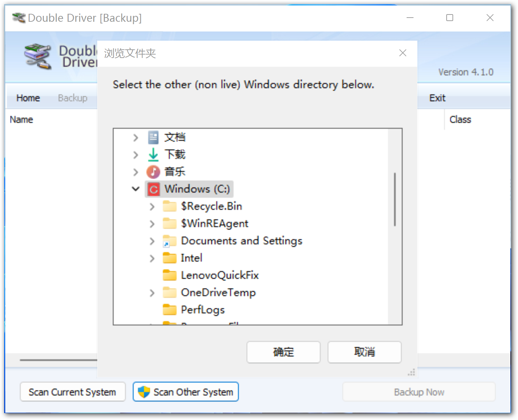Click the dialog resize grip corner

pyautogui.click(x=411, y=372)
